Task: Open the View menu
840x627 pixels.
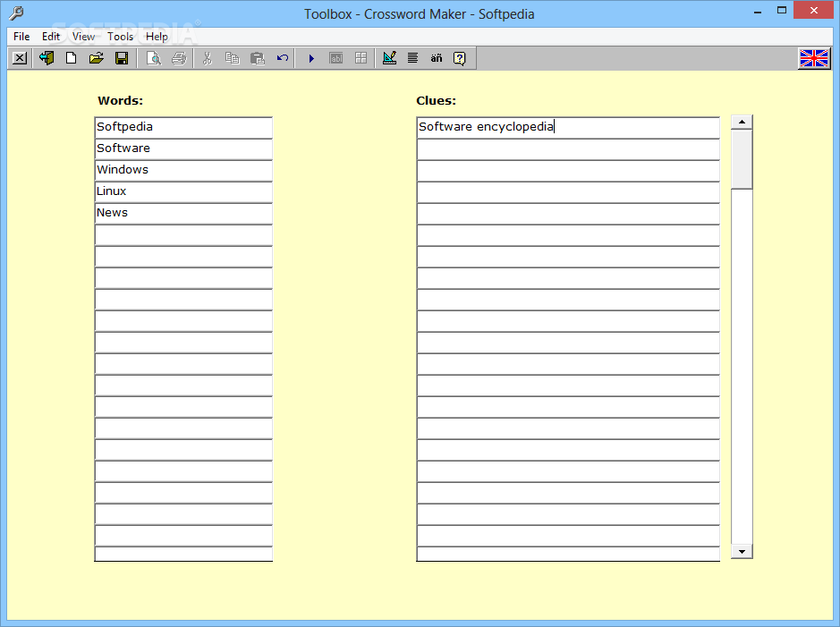Action: coord(83,37)
